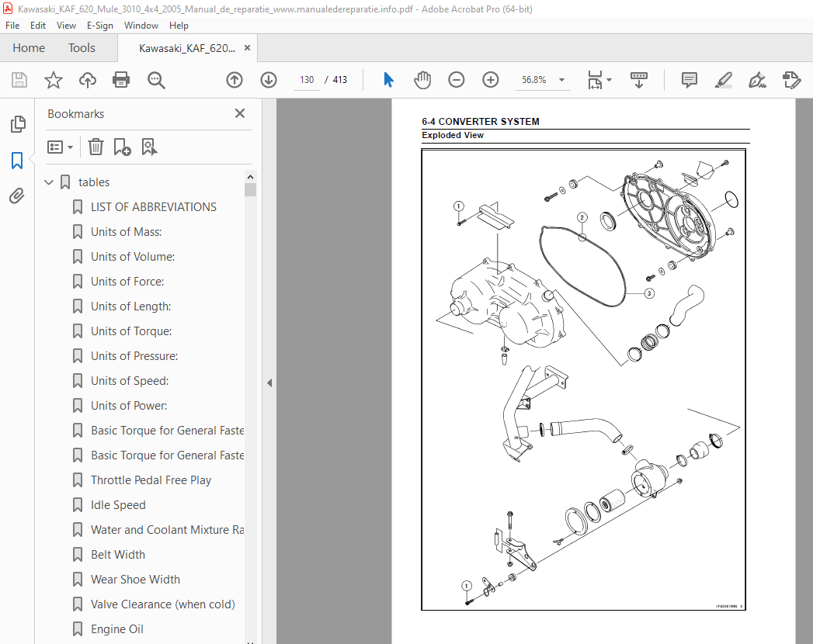Open the E-Sign menu
The image size is (813, 644).
[100, 26]
